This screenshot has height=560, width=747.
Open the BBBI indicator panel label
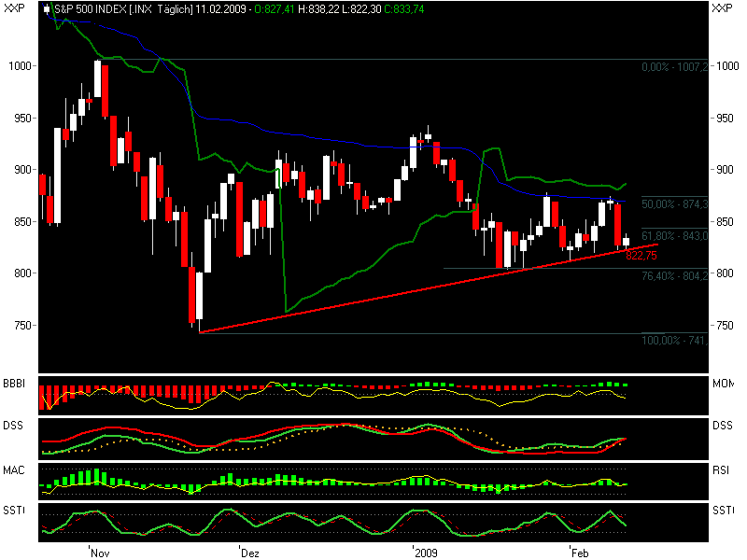coord(14,384)
